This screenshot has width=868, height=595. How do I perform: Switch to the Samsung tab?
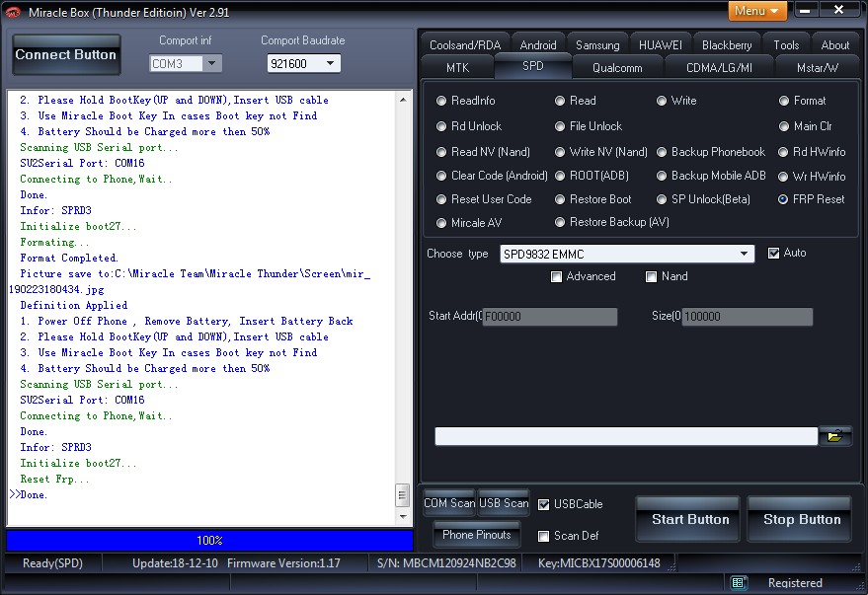click(597, 44)
